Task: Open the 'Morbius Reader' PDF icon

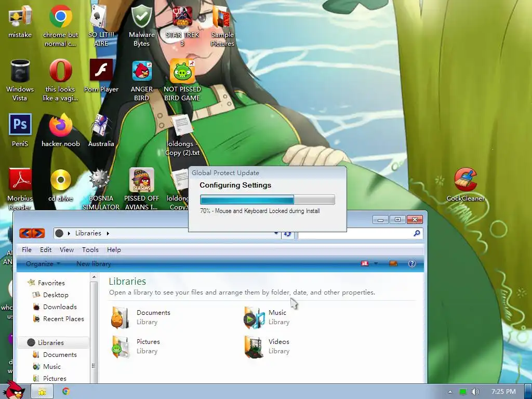Action: (x=20, y=189)
